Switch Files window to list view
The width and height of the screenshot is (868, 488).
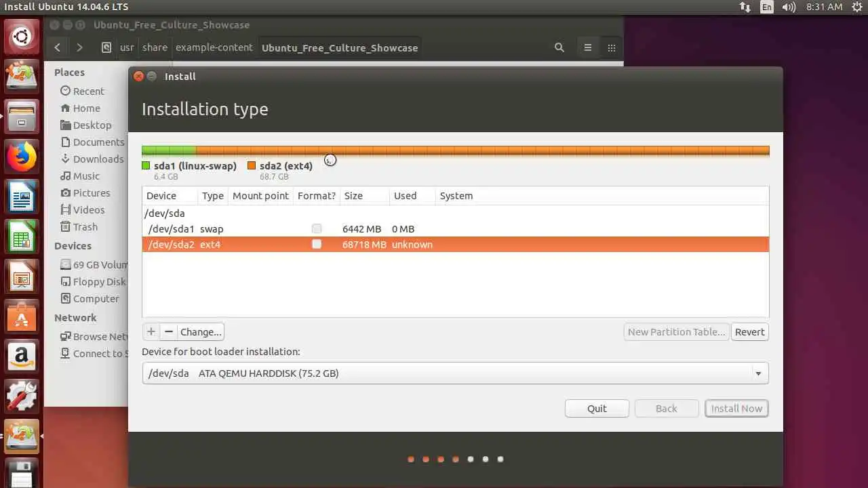[588, 47]
